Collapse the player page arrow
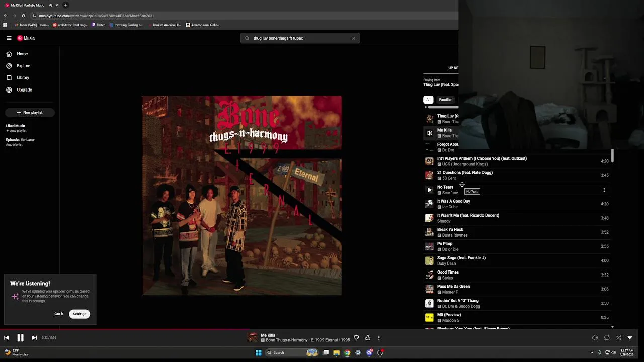644x362 pixels. point(630,338)
